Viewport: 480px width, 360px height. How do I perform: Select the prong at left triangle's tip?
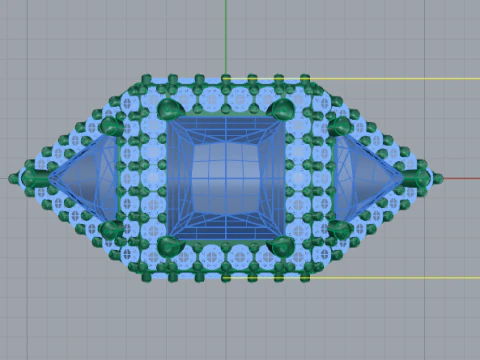(35, 178)
